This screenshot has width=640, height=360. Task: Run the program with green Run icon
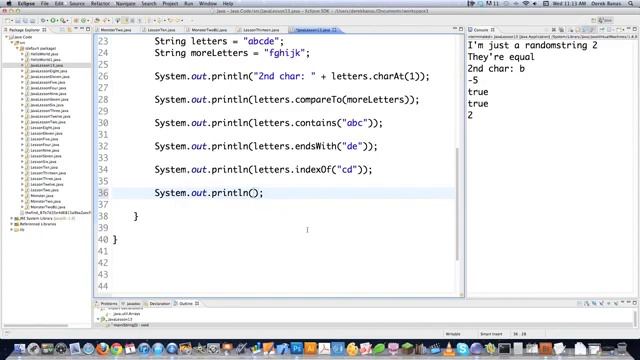pyautogui.click(x=53, y=20)
